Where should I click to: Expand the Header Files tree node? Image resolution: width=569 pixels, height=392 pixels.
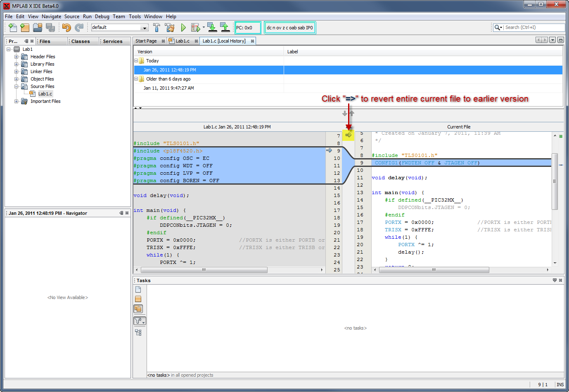click(x=17, y=57)
